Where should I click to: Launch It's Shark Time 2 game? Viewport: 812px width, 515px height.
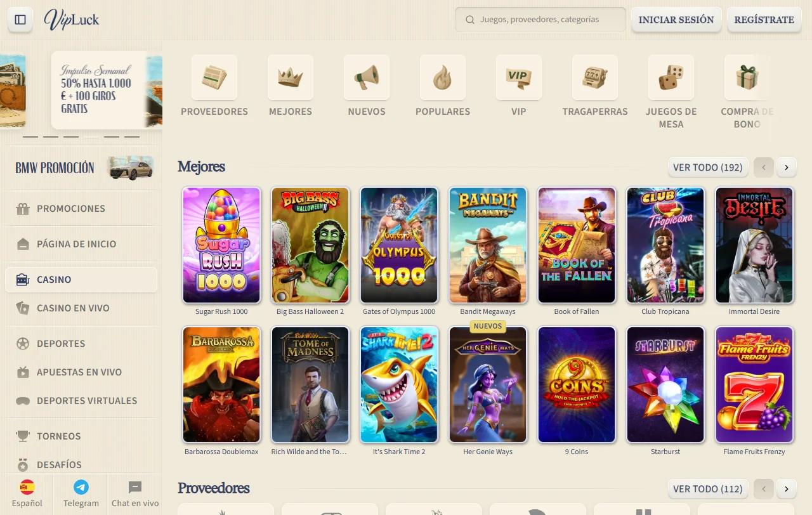(399, 384)
